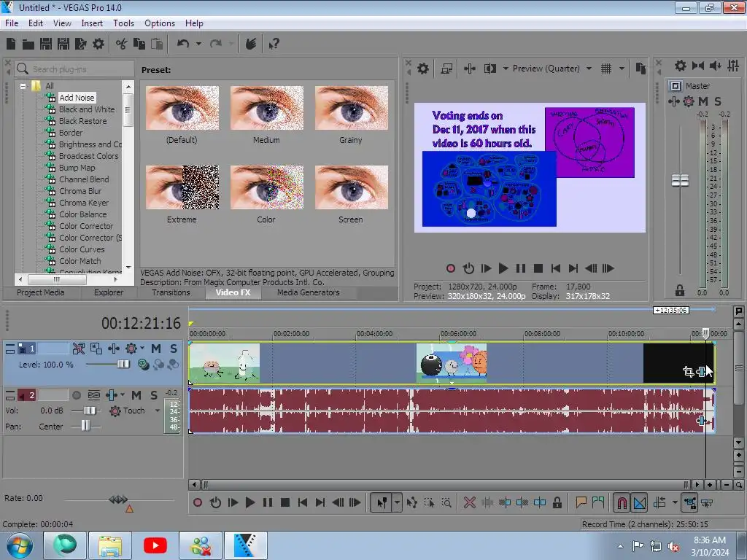
Task: Mute video track 1
Action: click(156, 349)
